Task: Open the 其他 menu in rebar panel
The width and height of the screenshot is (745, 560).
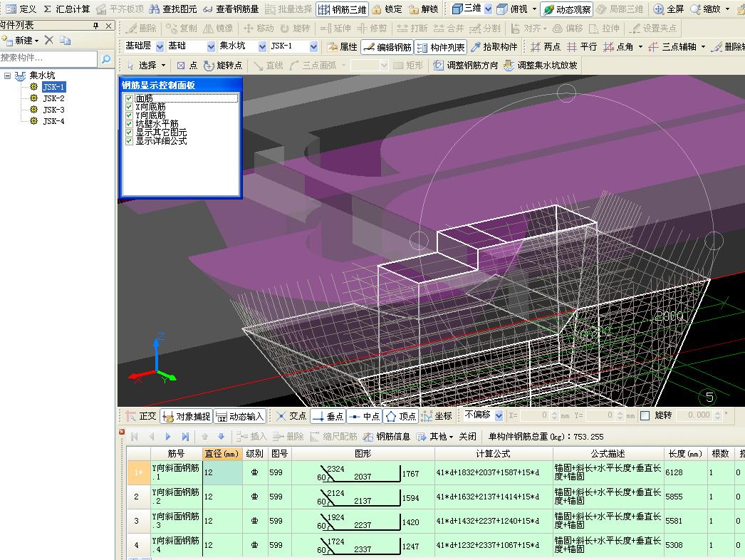Action: pos(434,437)
